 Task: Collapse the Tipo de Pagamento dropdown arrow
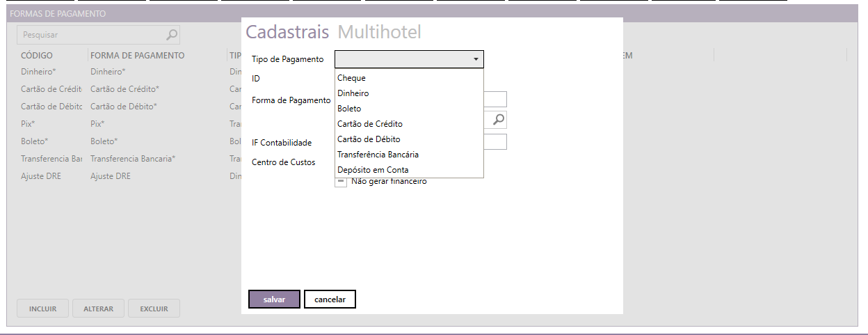click(476, 60)
